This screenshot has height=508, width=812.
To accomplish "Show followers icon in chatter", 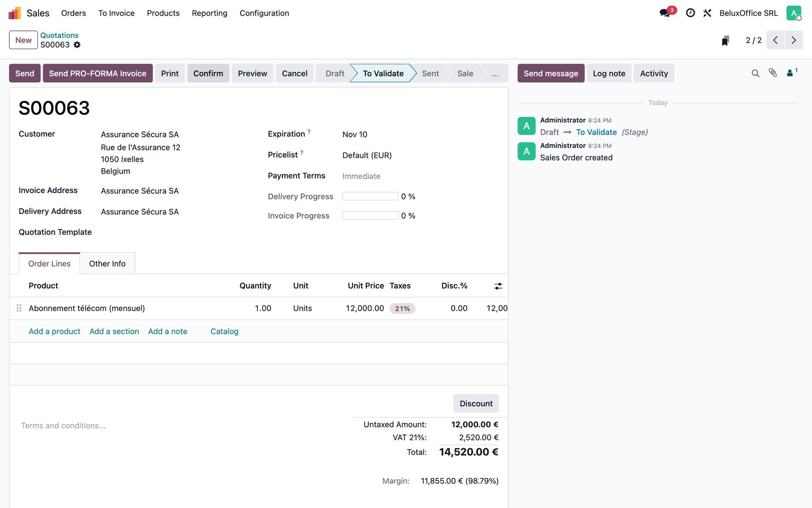I will 792,72.
